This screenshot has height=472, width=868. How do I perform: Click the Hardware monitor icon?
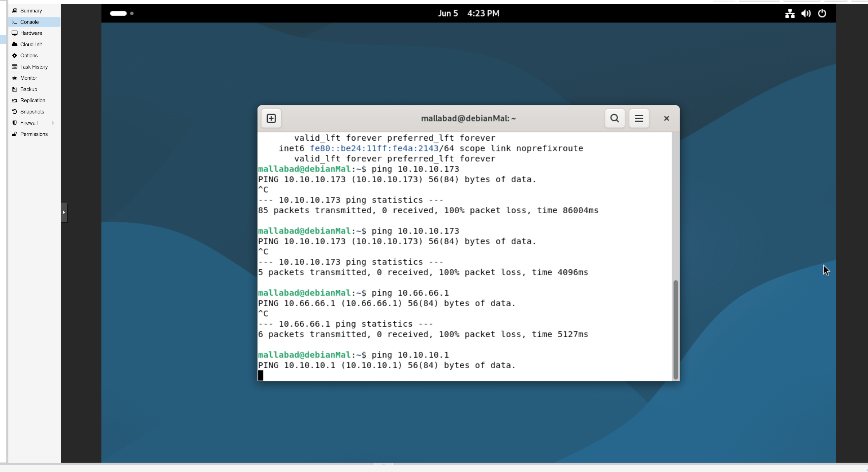(x=14, y=33)
